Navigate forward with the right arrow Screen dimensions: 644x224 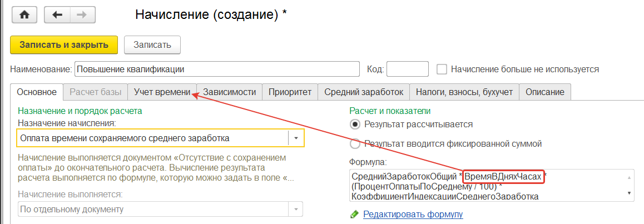tap(81, 15)
